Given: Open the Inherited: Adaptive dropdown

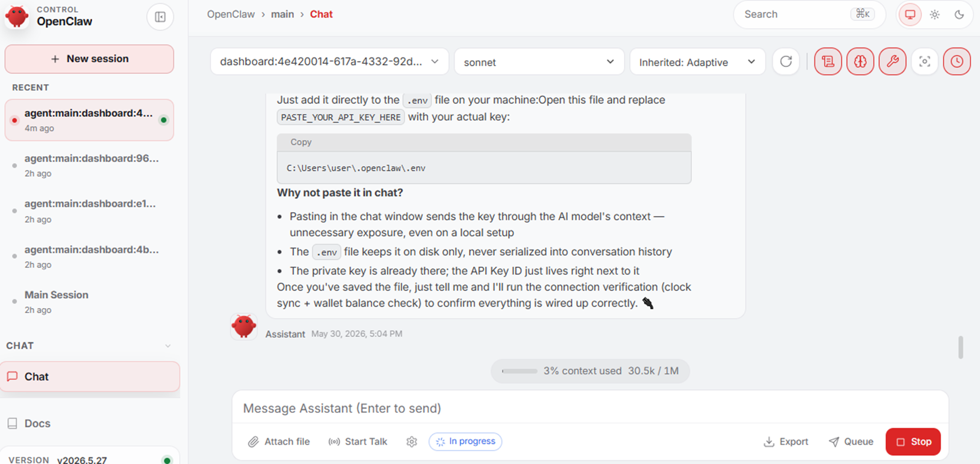Looking at the screenshot, I should [697, 61].
